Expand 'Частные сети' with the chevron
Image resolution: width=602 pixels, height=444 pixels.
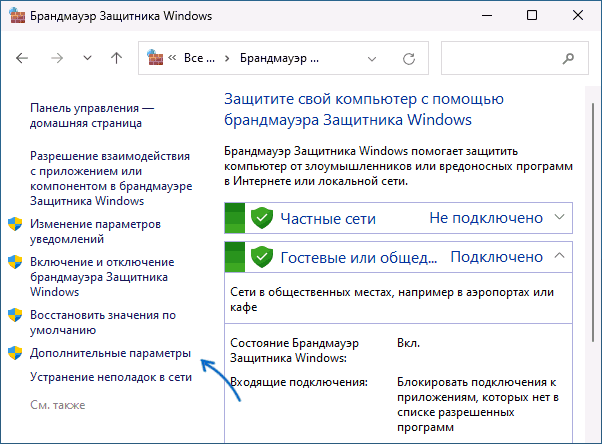(x=559, y=217)
